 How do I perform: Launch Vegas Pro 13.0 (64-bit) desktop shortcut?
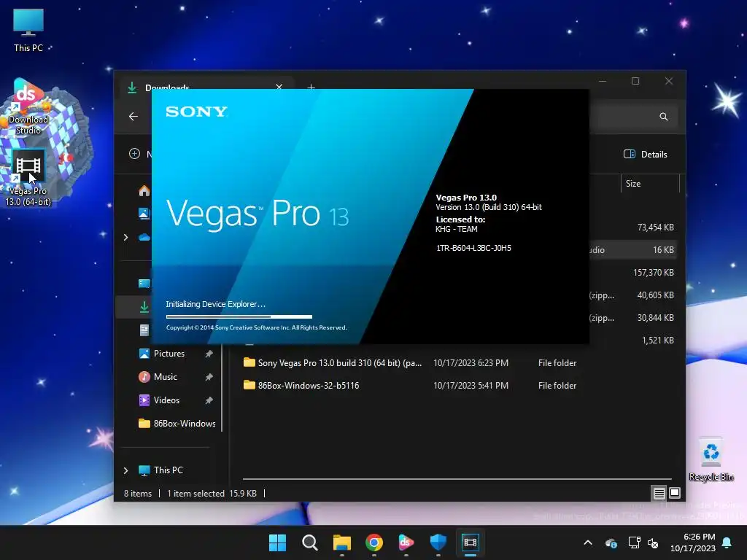click(x=28, y=179)
